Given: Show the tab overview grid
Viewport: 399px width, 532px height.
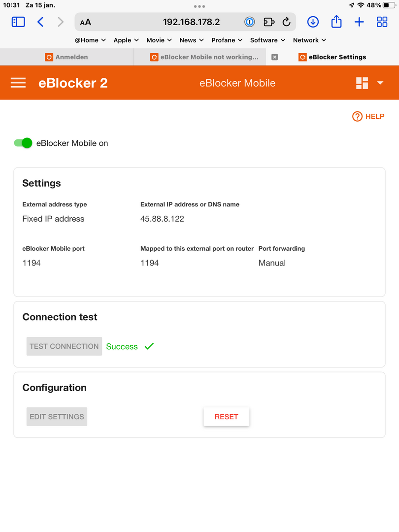Looking at the screenshot, I should (x=382, y=22).
